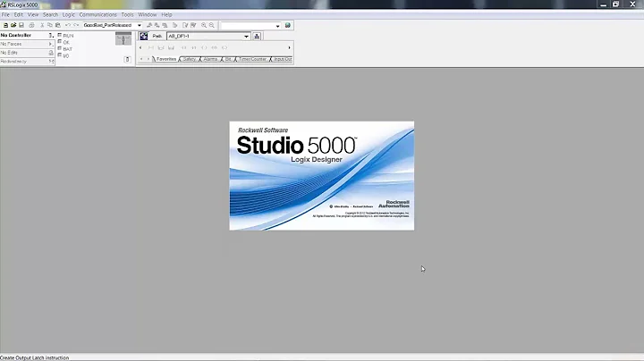Click the small icon below the keyswitch
644x361 pixels.
pos(127,60)
